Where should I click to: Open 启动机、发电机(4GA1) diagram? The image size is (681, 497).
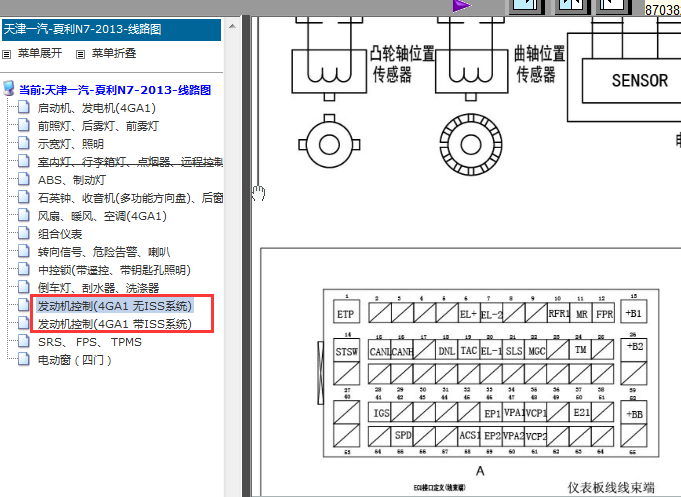click(96, 108)
